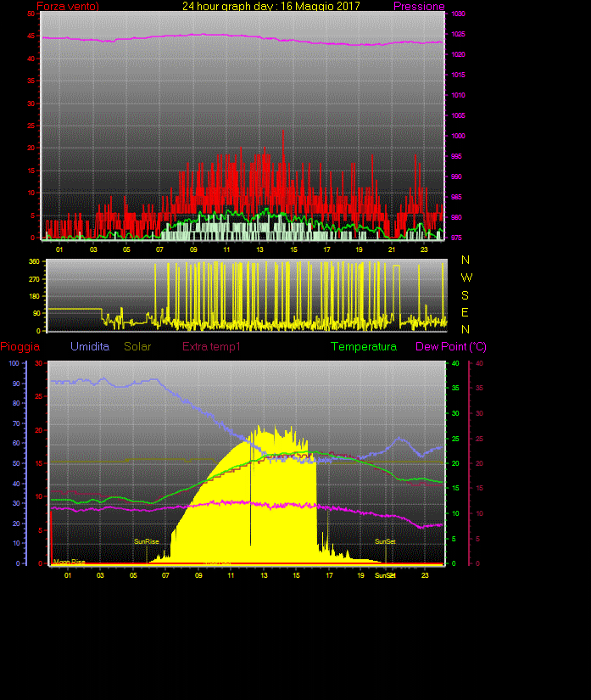Click the "1020" value on Pressione axis
The height and width of the screenshot is (700, 591).
458,54
